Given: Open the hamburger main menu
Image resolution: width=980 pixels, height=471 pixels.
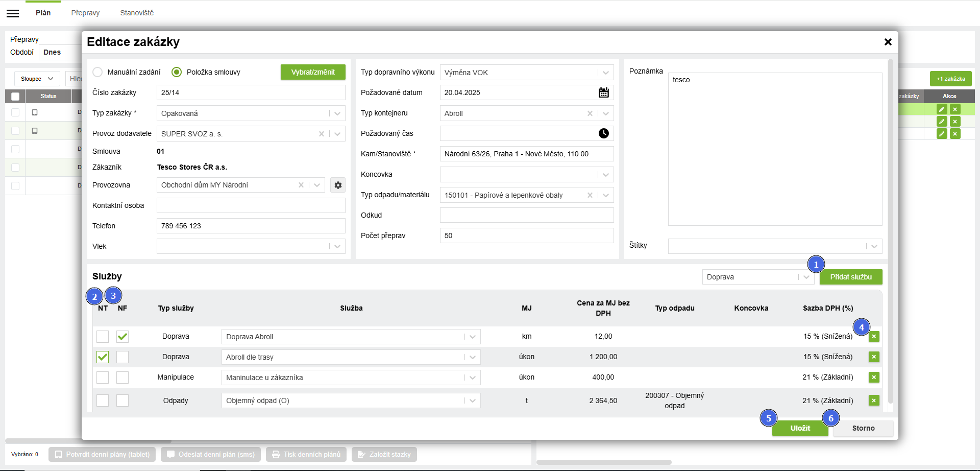Looking at the screenshot, I should (x=13, y=14).
